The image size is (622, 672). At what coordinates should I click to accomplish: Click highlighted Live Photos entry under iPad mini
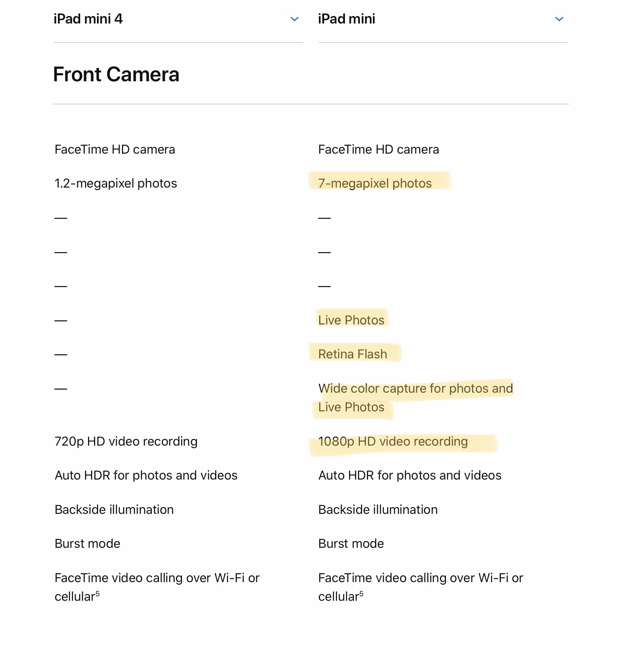pyautogui.click(x=351, y=320)
